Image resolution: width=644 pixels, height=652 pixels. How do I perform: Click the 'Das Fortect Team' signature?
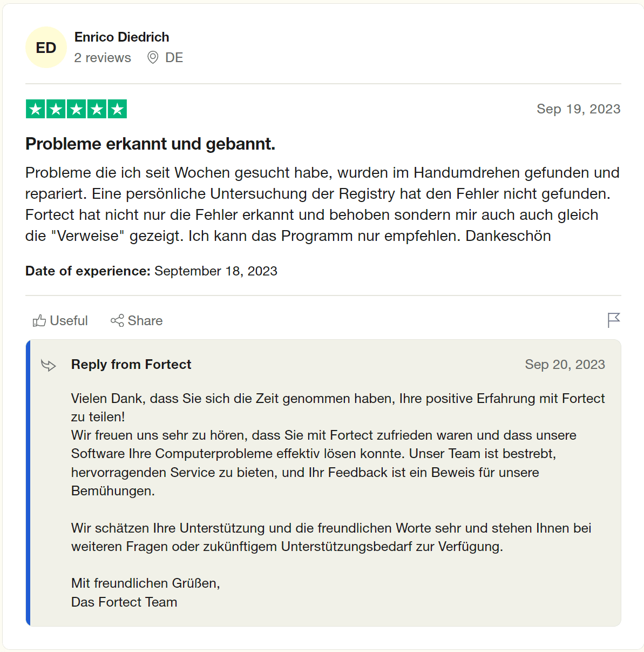coord(124,602)
